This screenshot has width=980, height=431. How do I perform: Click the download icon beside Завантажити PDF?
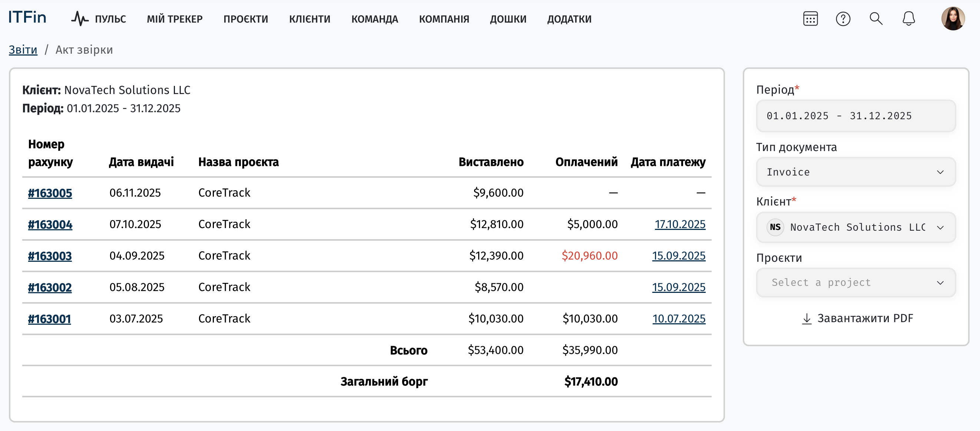tap(806, 318)
